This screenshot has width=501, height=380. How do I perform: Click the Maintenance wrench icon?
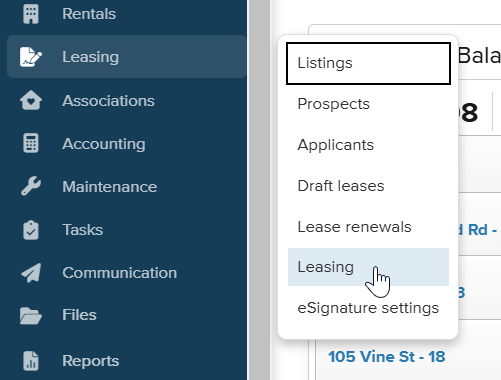pos(31,186)
